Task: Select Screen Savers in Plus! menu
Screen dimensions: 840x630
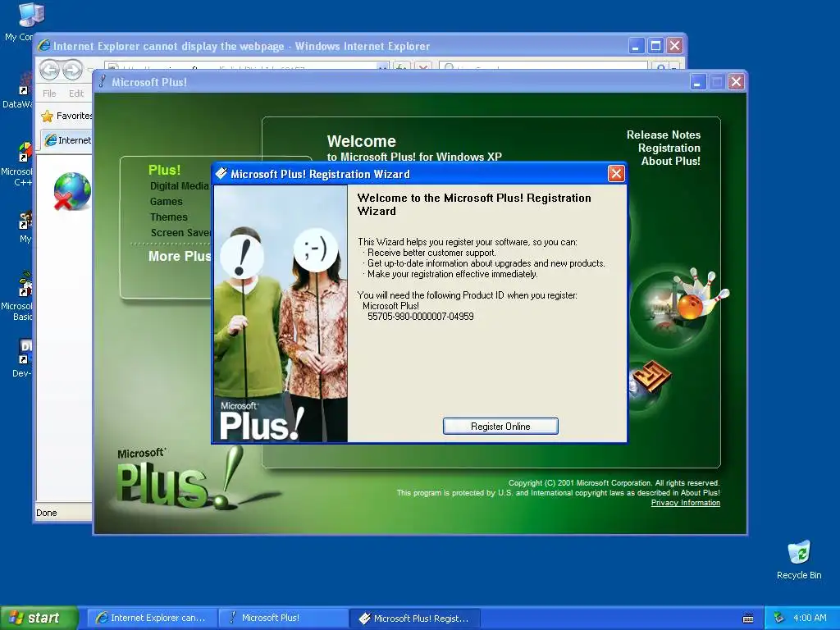Action: (x=181, y=232)
